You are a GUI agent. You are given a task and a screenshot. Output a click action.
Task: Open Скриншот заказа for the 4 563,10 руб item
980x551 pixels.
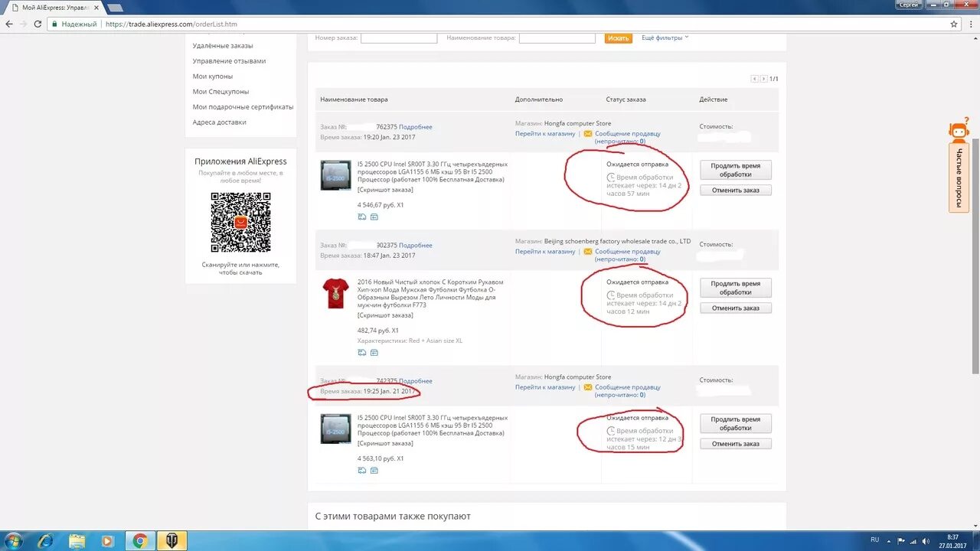(385, 443)
